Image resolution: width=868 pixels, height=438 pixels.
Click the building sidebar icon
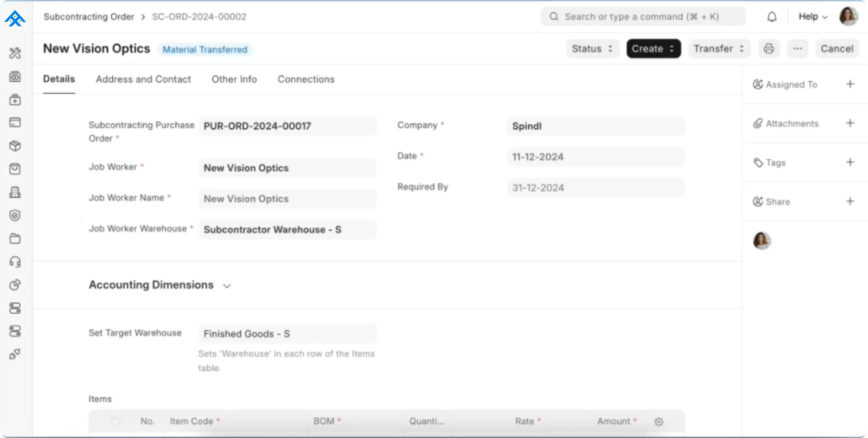[x=15, y=192]
